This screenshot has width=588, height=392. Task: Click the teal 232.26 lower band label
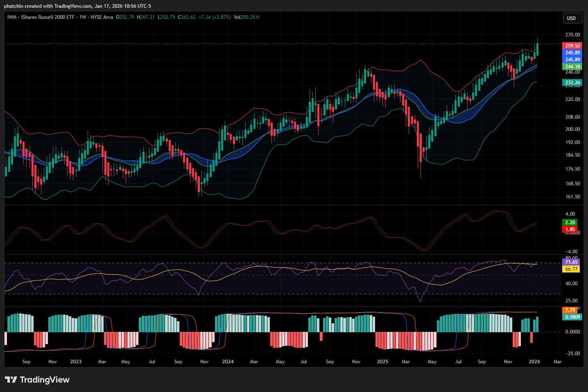click(x=572, y=83)
